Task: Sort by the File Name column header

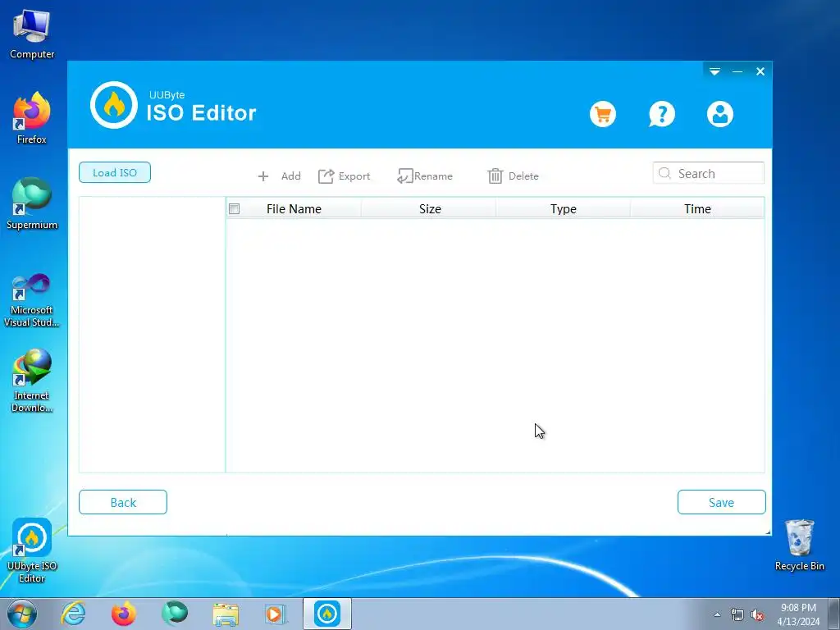Action: (x=294, y=209)
